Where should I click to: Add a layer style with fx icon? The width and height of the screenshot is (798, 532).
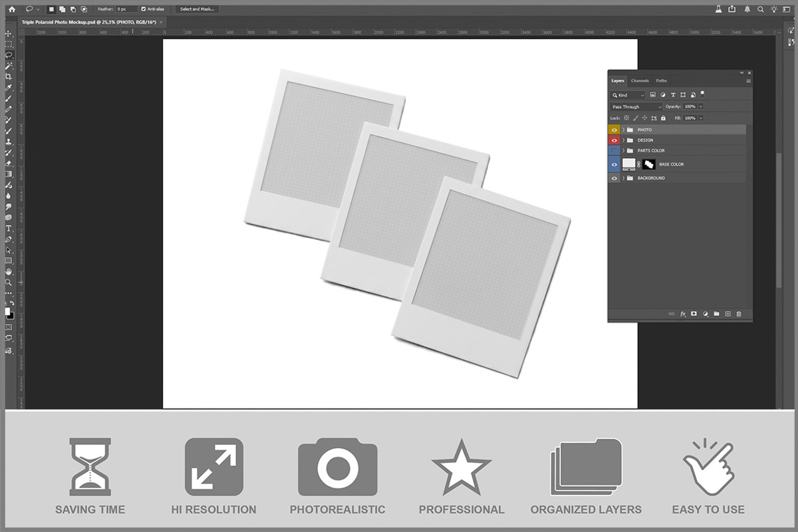(682, 313)
